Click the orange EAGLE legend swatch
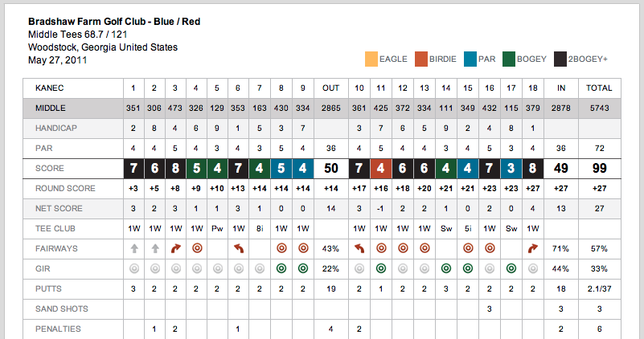Screen dimensions: 644x339 coord(371,59)
